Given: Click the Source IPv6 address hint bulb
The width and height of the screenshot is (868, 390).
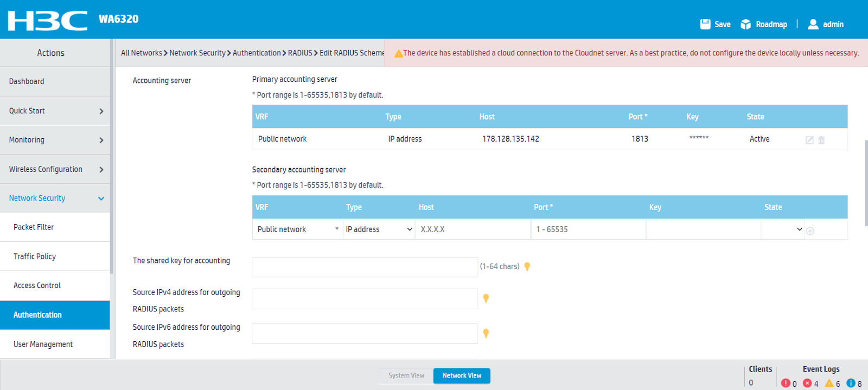Looking at the screenshot, I should [x=486, y=334].
